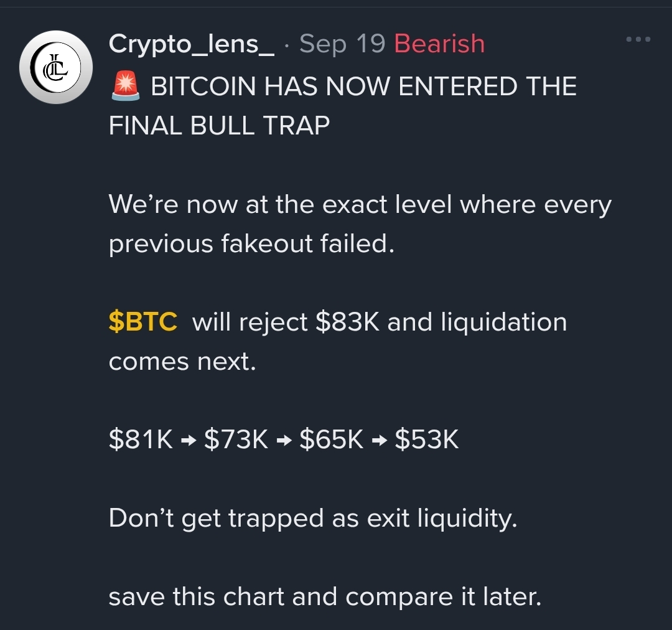Tap the 'BITCOIN HAS NOW ENTERED THE' headline
The height and width of the screenshot is (630, 672).
(x=363, y=86)
